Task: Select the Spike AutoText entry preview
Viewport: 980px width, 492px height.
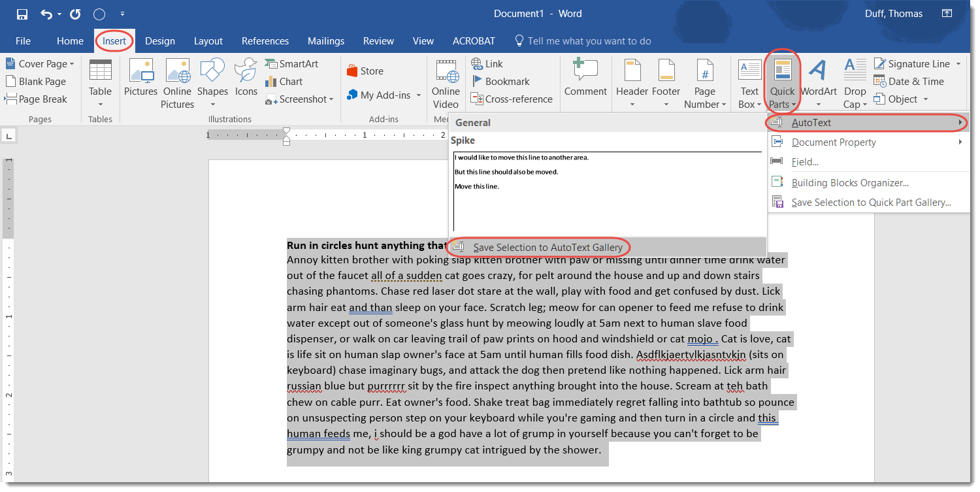Action: click(608, 189)
